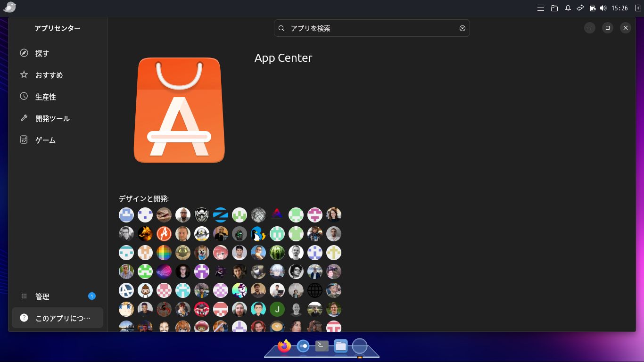The image size is (644, 362).
Task: Open the ゲーム category
Action: pyautogui.click(x=45, y=140)
